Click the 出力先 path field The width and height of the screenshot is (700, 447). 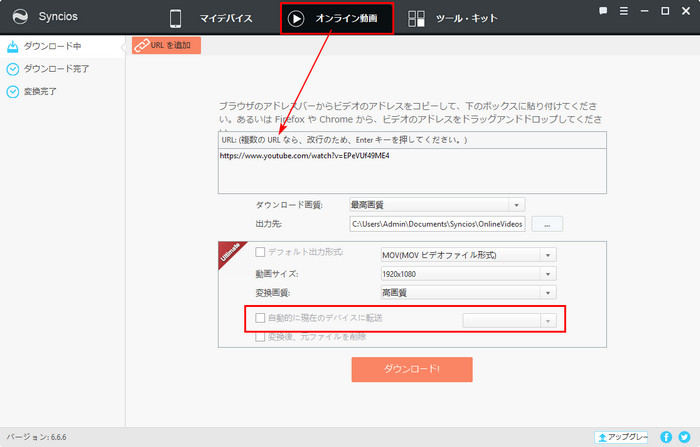[x=437, y=224]
